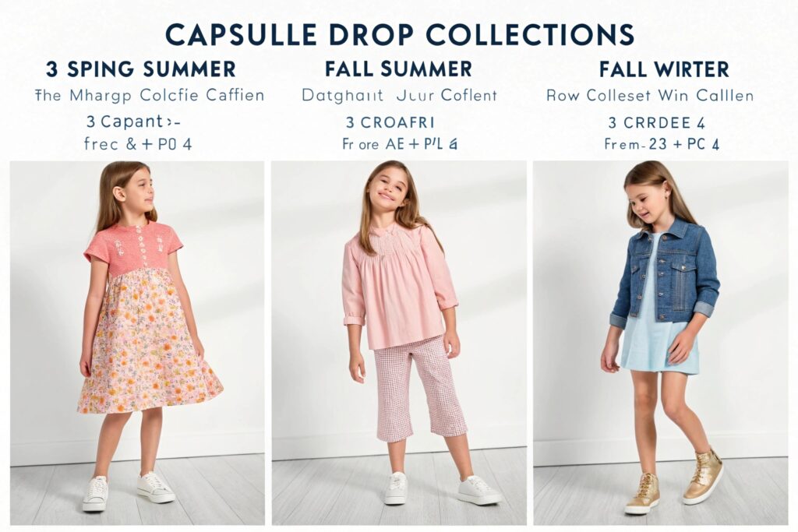The image size is (798, 532).
Task: Click the '3 Capant' text line
Action: [x=134, y=122]
